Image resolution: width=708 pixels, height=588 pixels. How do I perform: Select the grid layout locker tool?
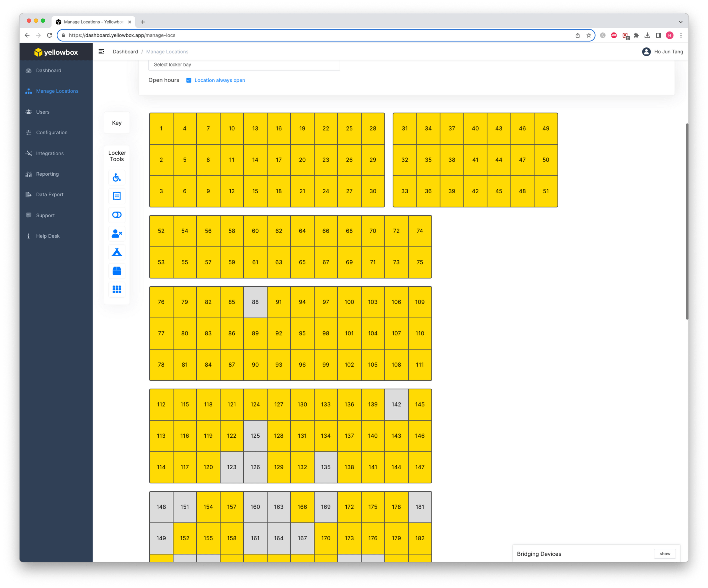click(x=117, y=289)
